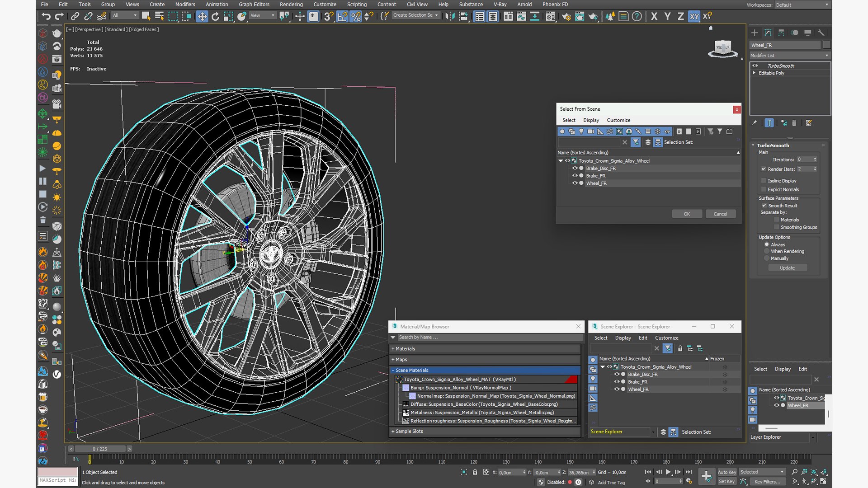The image size is (868, 488).
Task: Restrict transform to XY plane
Action: [694, 17]
